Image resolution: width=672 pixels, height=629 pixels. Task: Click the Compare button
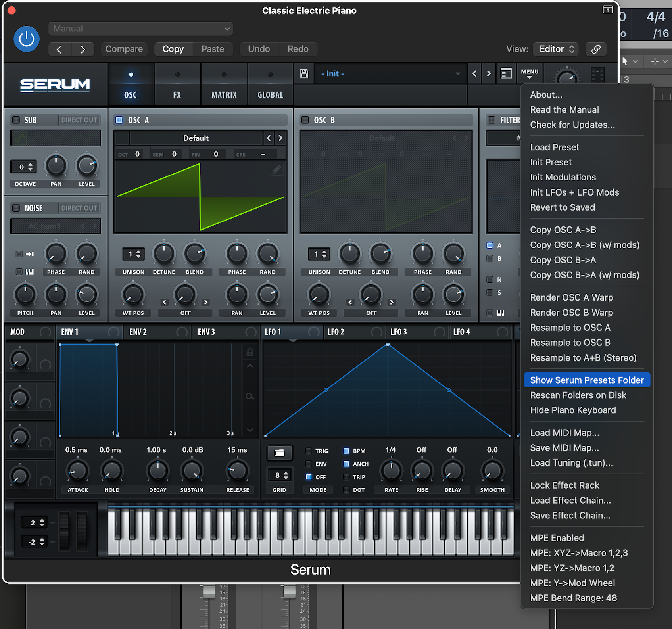tap(124, 49)
